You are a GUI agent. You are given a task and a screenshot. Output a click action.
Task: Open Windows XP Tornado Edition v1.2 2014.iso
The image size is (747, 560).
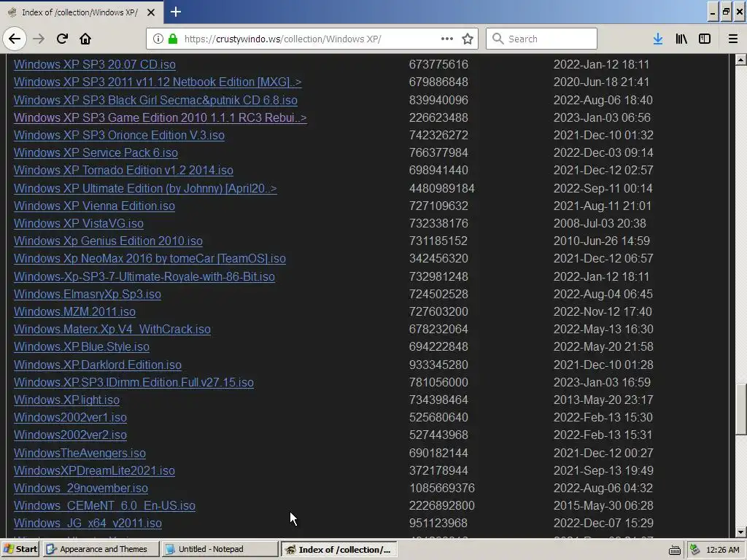123,171
